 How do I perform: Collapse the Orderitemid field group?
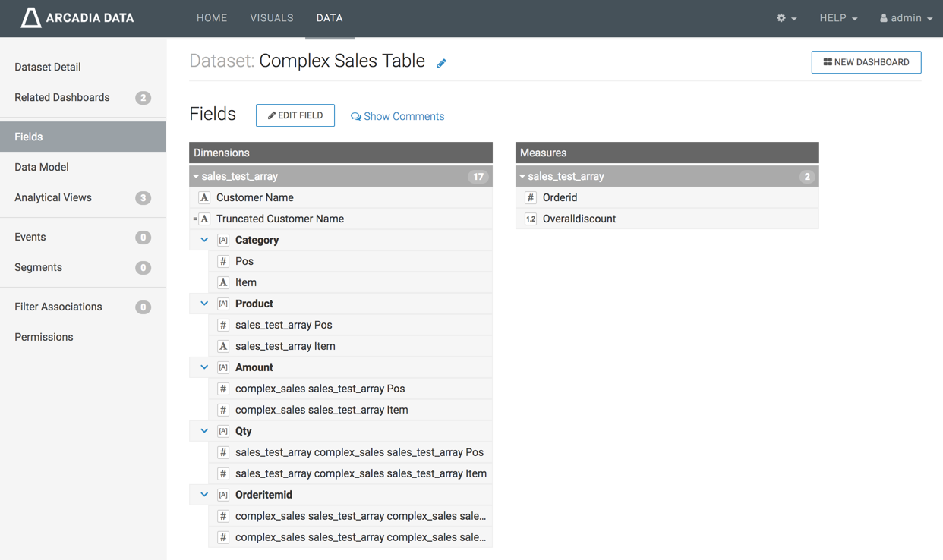pyautogui.click(x=204, y=495)
